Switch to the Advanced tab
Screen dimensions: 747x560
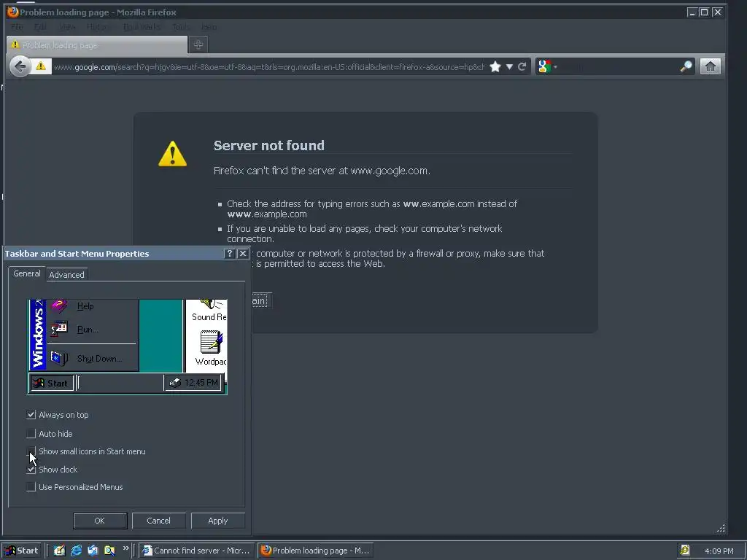66,275
